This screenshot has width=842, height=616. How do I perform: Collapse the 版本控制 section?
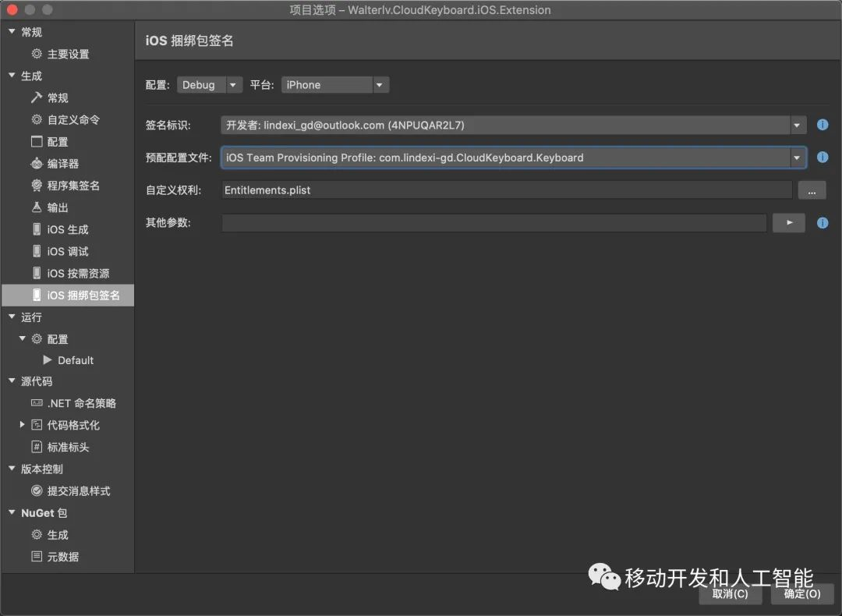coord(12,469)
